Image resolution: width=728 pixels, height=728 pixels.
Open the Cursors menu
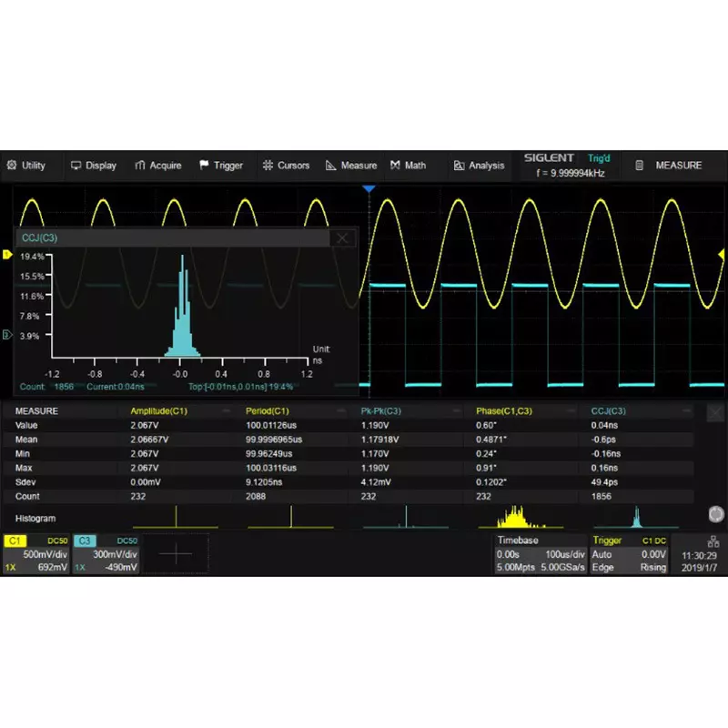286,166
